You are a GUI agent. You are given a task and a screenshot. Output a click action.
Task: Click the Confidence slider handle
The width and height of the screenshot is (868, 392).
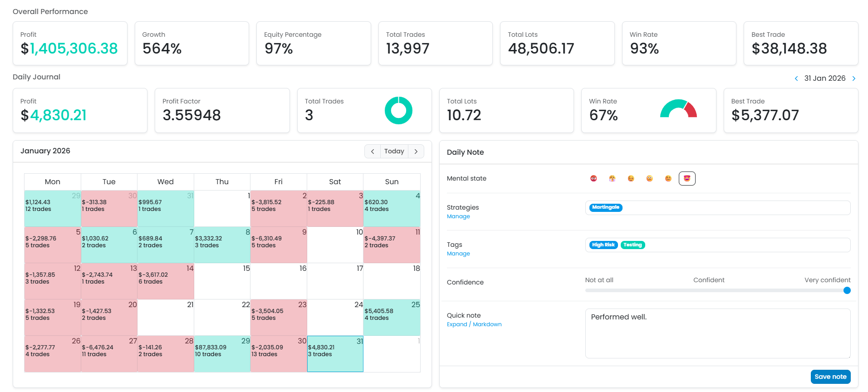pos(847,290)
